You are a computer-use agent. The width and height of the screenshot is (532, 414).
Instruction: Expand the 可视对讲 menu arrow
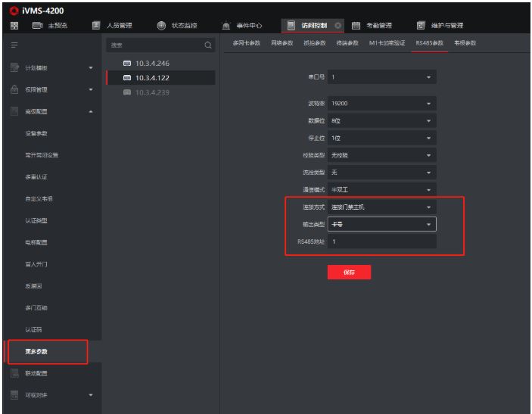click(x=91, y=395)
